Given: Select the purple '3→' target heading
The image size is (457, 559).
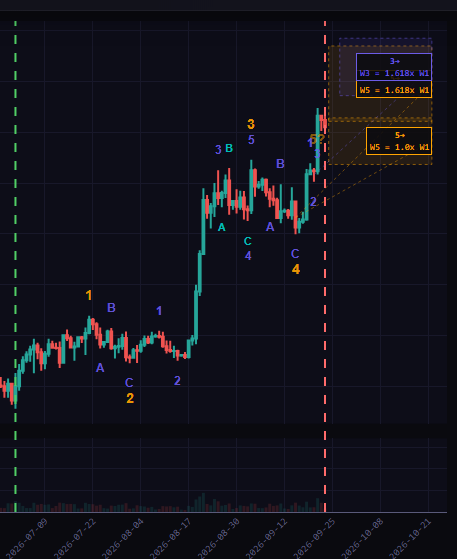Looking at the screenshot, I should pos(394,61).
